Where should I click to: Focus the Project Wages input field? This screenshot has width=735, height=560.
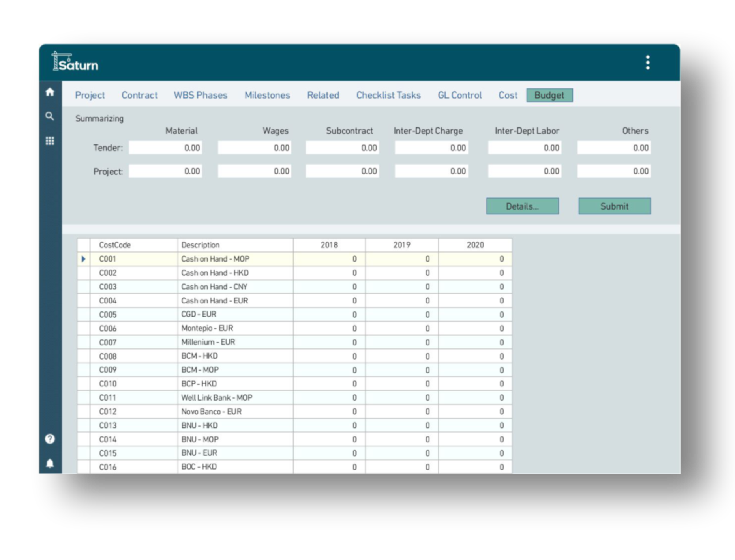pyautogui.click(x=255, y=171)
